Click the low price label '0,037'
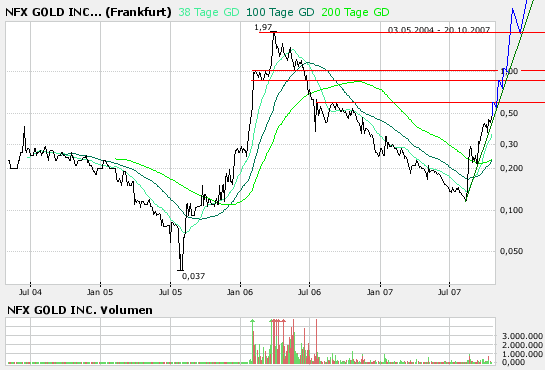 pyautogui.click(x=193, y=276)
